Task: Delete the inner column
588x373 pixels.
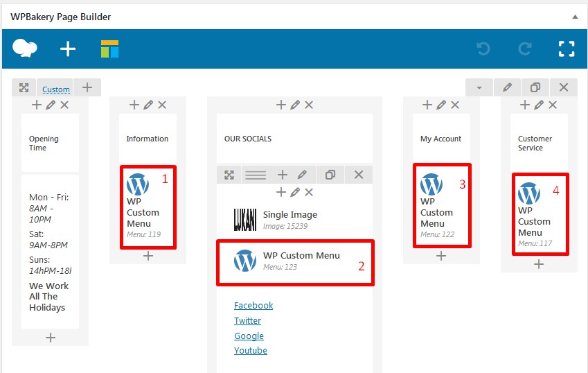Action: click(309, 193)
